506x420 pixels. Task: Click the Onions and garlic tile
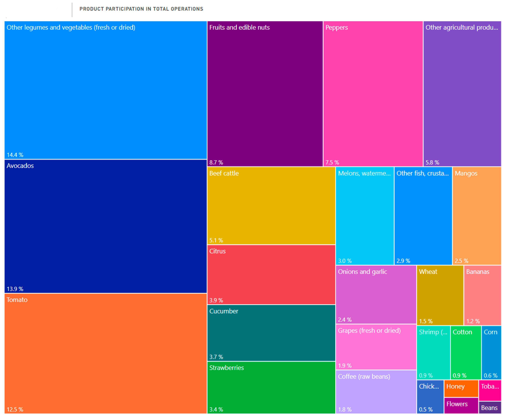tap(376, 295)
